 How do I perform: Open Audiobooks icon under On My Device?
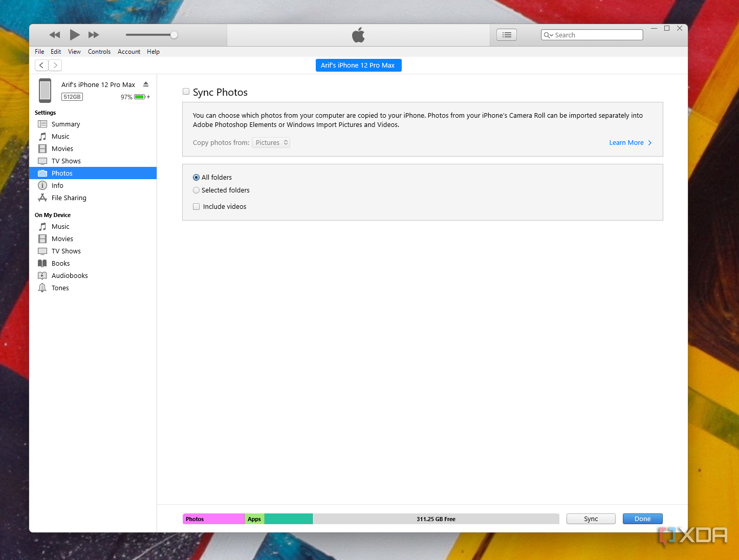point(42,276)
